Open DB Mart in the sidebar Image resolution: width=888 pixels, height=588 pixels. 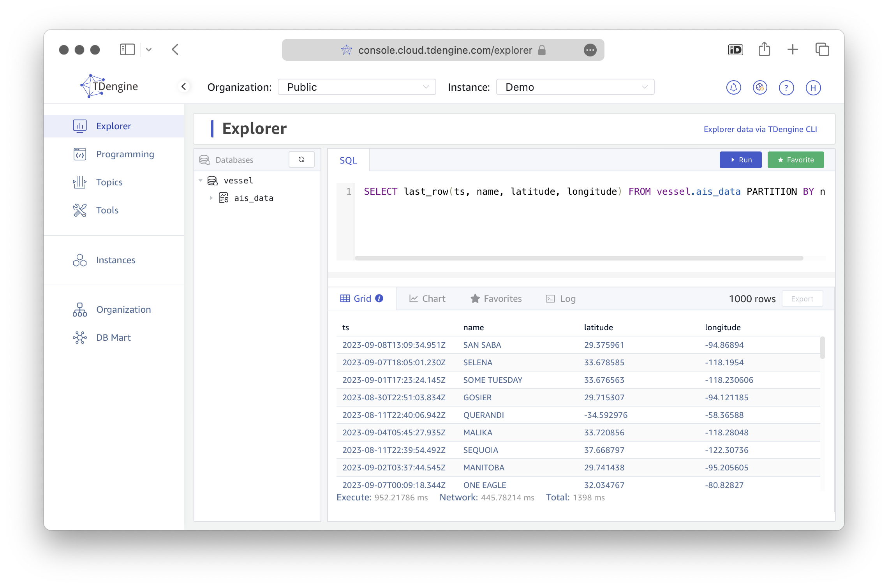click(x=113, y=337)
